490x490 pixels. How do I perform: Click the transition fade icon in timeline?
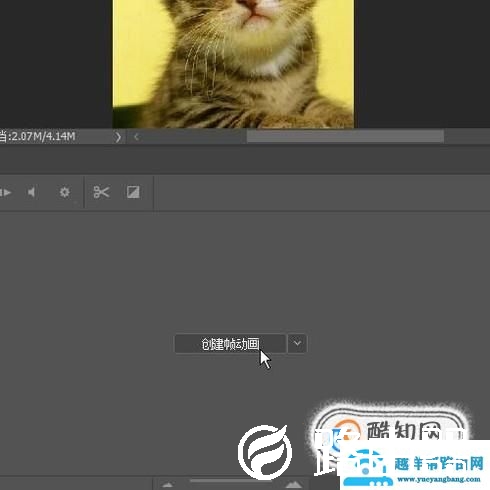coord(133,192)
